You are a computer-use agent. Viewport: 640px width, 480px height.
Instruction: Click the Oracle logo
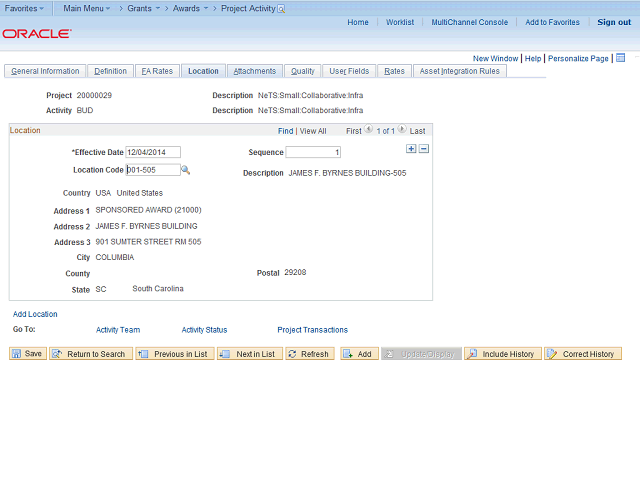pos(37,33)
